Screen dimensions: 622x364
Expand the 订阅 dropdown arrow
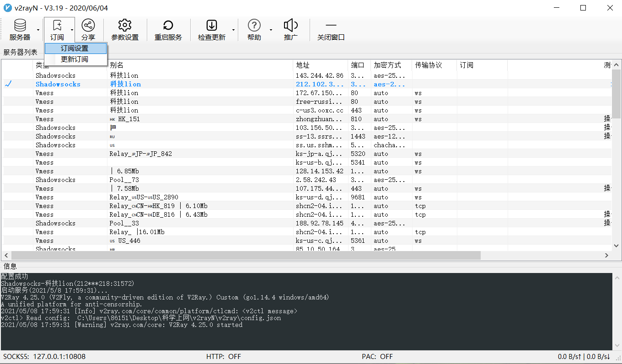pos(72,30)
